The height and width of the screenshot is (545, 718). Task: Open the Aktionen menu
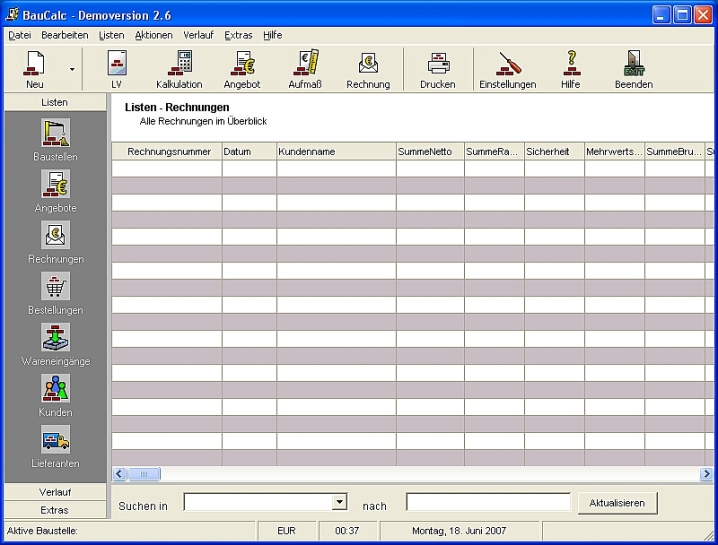coord(153,35)
